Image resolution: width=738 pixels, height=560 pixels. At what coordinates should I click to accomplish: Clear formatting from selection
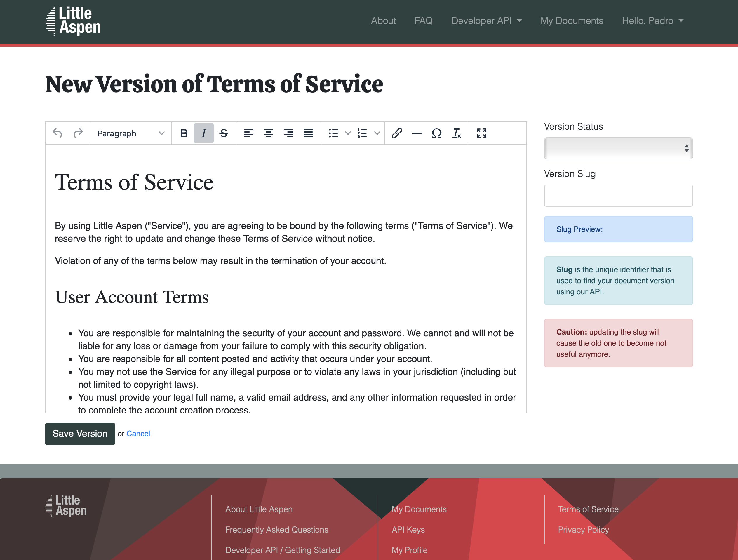coord(456,133)
